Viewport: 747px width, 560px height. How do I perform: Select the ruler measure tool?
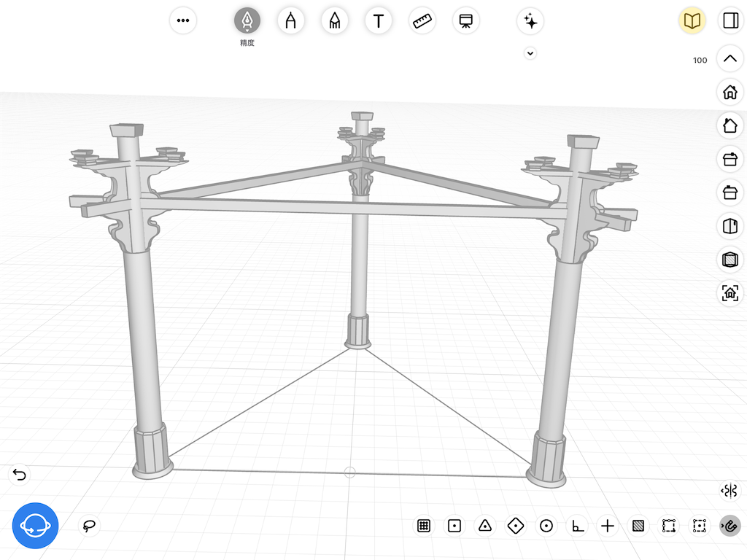[x=422, y=20]
